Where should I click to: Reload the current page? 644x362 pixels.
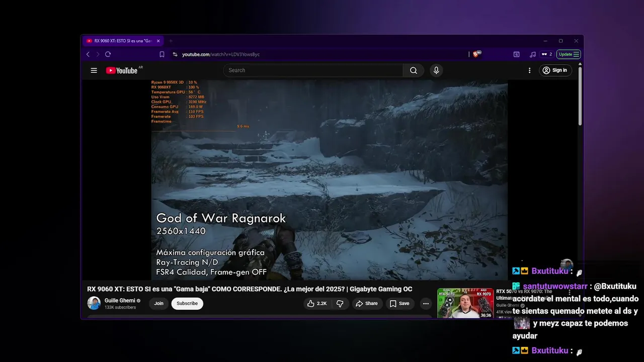point(108,54)
